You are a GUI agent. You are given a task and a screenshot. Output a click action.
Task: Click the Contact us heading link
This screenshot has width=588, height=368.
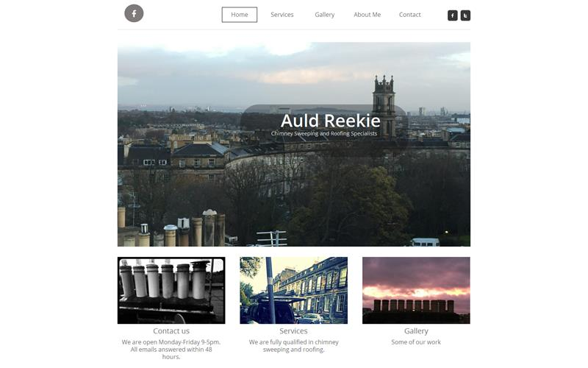point(171,330)
